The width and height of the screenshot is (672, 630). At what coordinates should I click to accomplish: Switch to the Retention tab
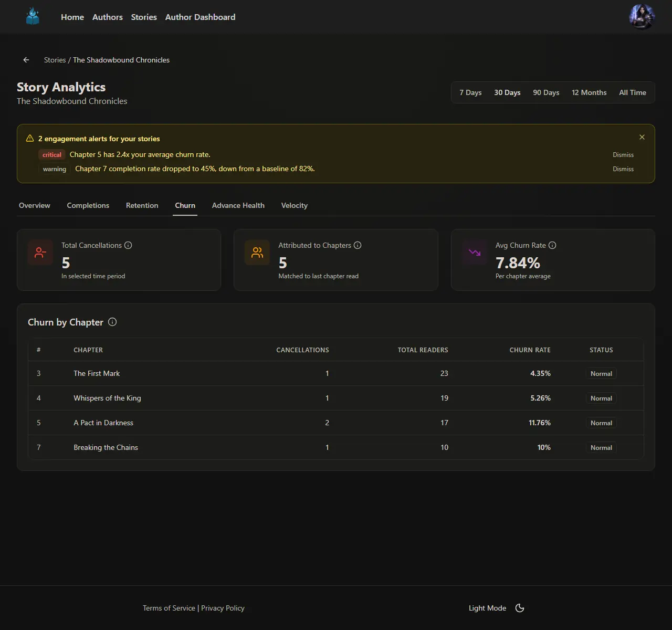click(142, 205)
